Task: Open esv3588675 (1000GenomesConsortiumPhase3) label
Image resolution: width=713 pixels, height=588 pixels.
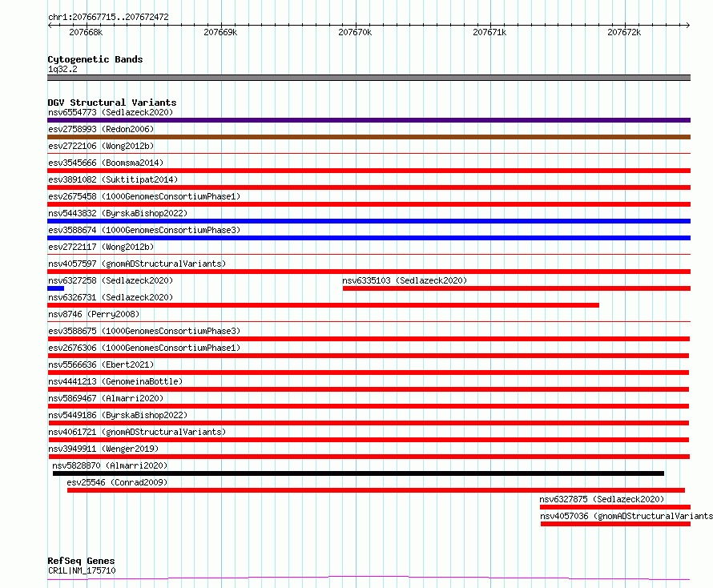Action: click(x=144, y=331)
